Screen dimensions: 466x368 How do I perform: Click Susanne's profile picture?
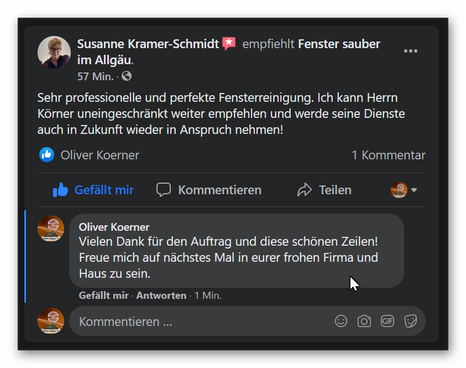(54, 52)
